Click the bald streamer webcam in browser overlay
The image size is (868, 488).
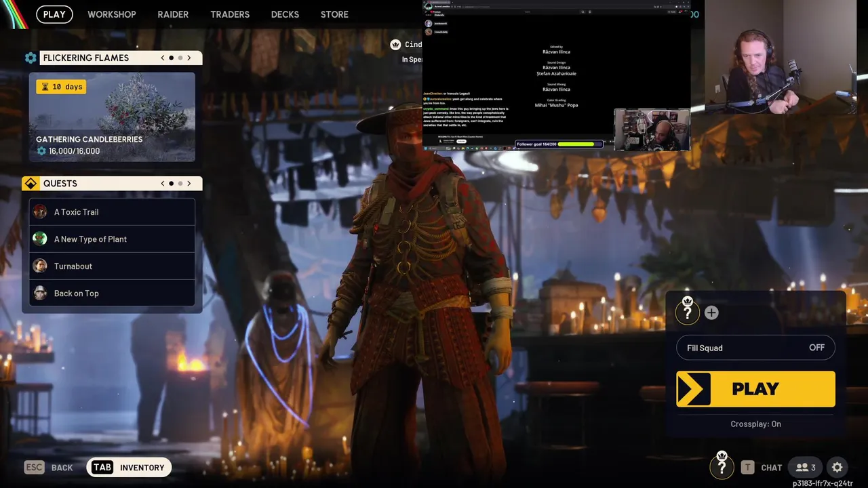652,129
